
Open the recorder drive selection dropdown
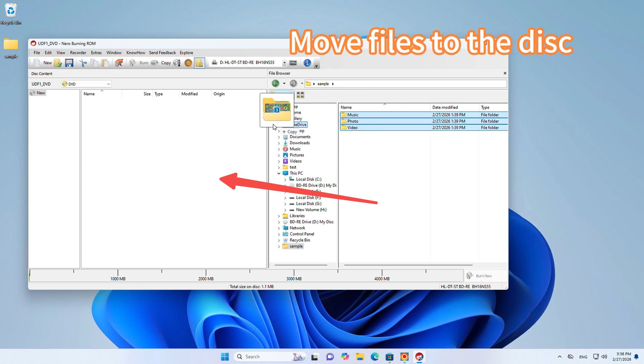point(284,63)
